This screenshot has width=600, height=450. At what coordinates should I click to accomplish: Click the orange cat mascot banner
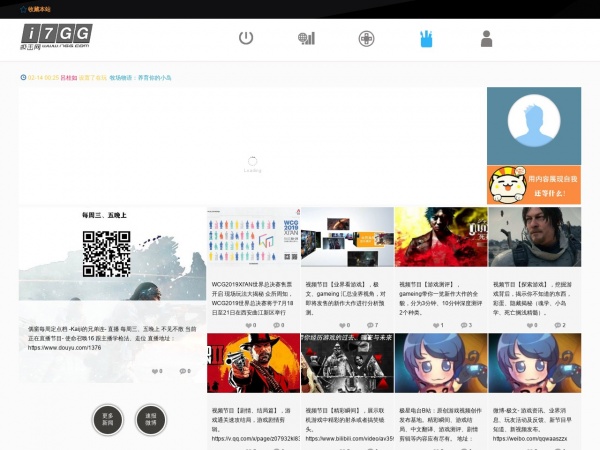coord(534,185)
